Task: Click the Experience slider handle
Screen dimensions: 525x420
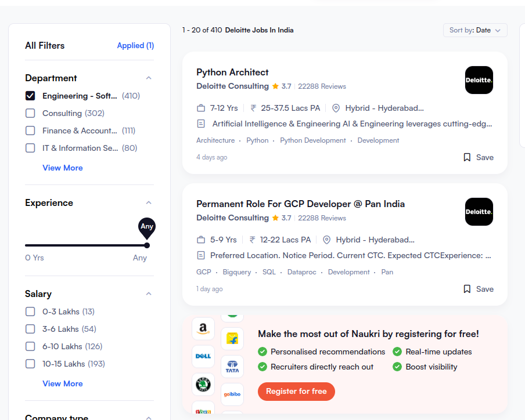Action: coord(147,245)
